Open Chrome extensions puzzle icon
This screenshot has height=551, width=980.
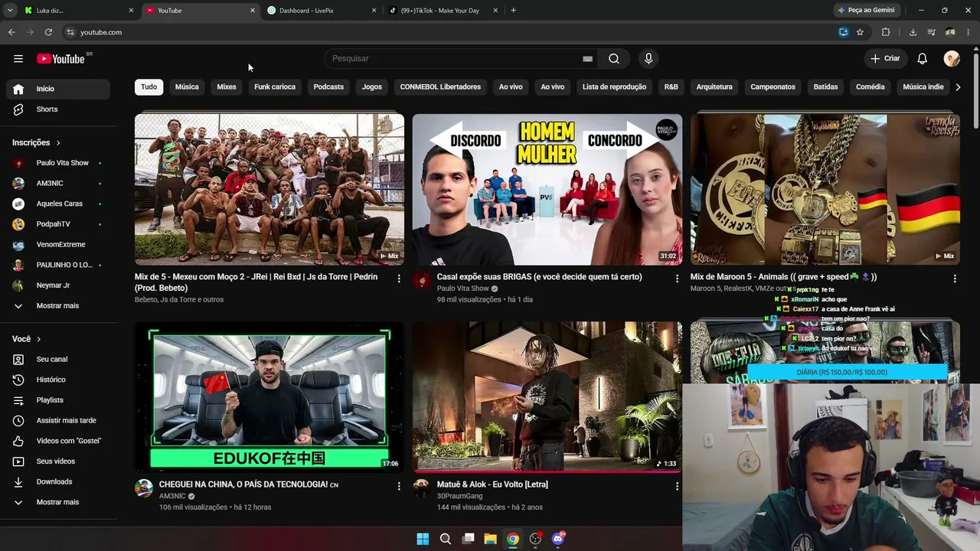pos(886,32)
